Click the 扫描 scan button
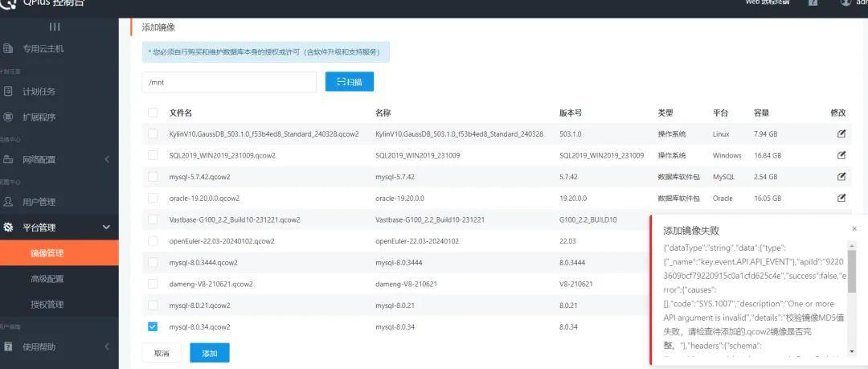 coord(350,81)
